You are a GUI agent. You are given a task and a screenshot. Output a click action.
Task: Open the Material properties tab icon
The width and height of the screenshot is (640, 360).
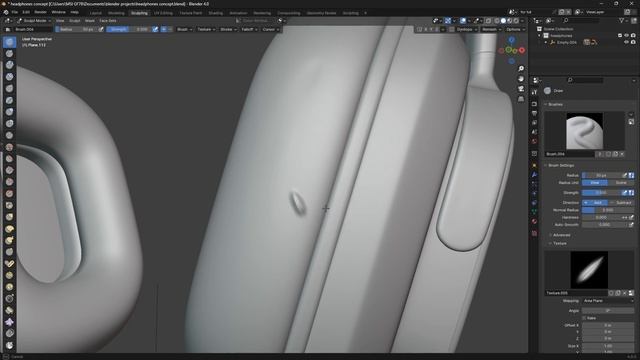pyautogui.click(x=534, y=221)
